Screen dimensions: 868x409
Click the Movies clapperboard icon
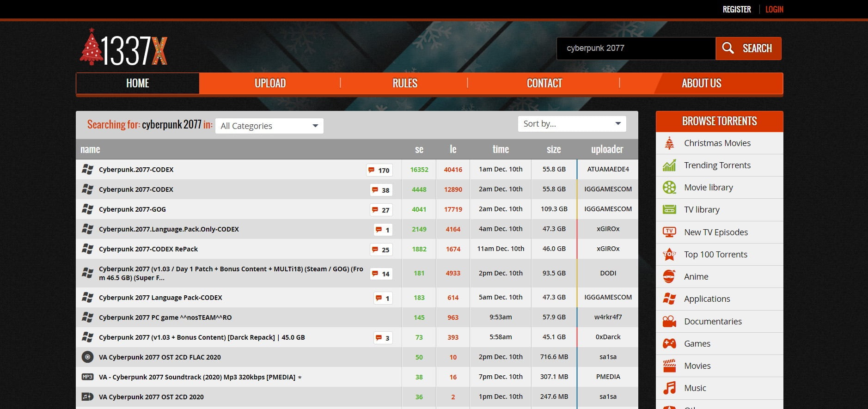(669, 366)
